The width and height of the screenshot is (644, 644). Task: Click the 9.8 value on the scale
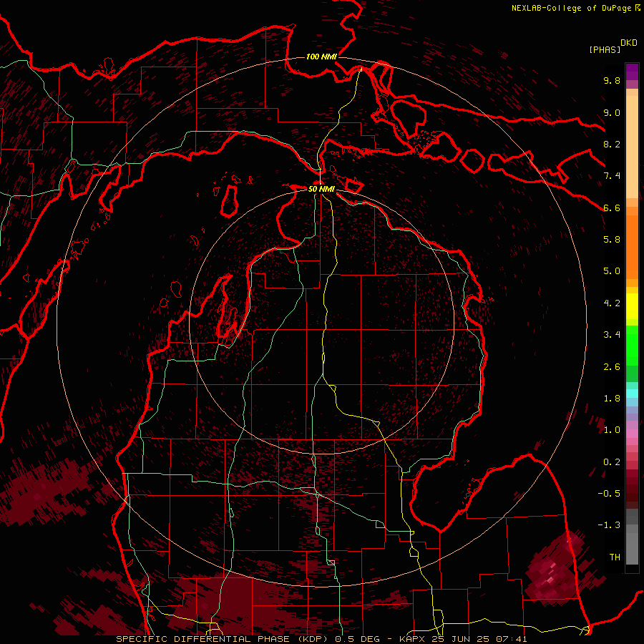pos(612,80)
